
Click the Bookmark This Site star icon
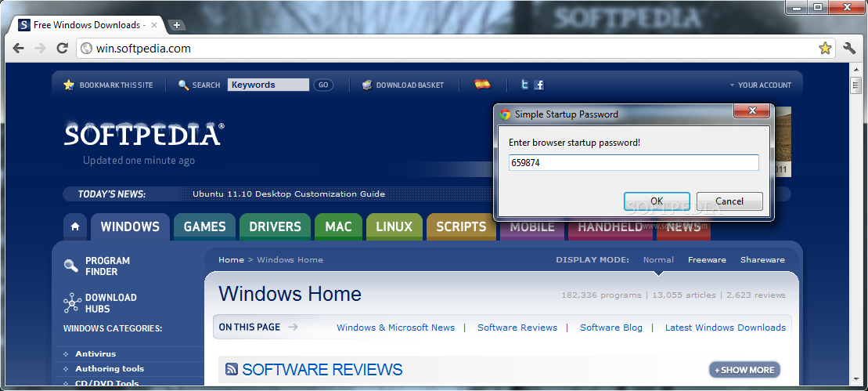coord(69,85)
